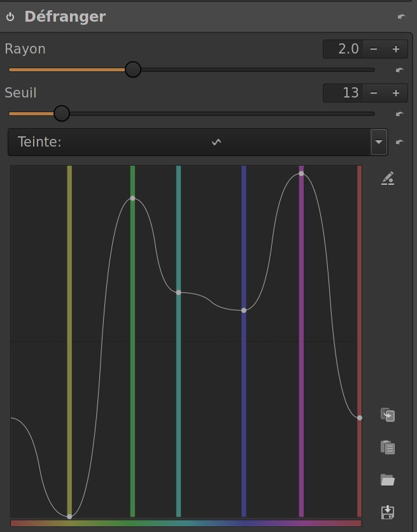Click the reset arrow in the Défranger header
The height and width of the screenshot is (532, 417).
click(401, 17)
